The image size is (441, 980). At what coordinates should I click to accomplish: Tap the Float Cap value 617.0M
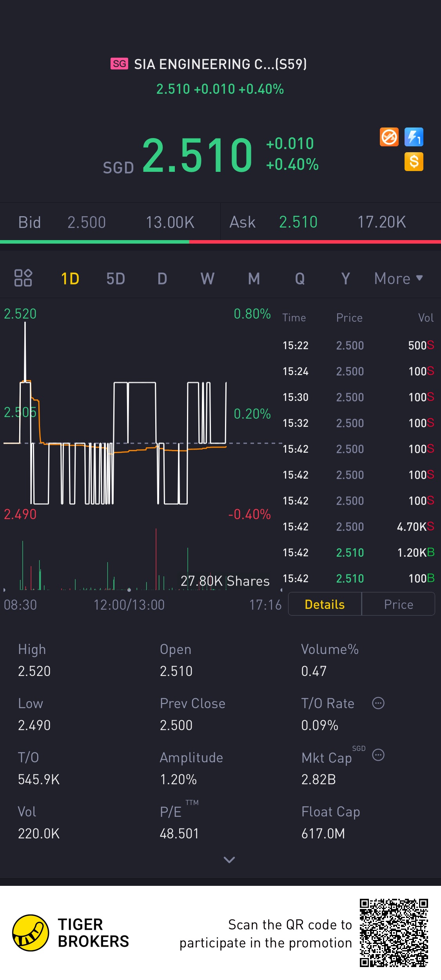[323, 834]
